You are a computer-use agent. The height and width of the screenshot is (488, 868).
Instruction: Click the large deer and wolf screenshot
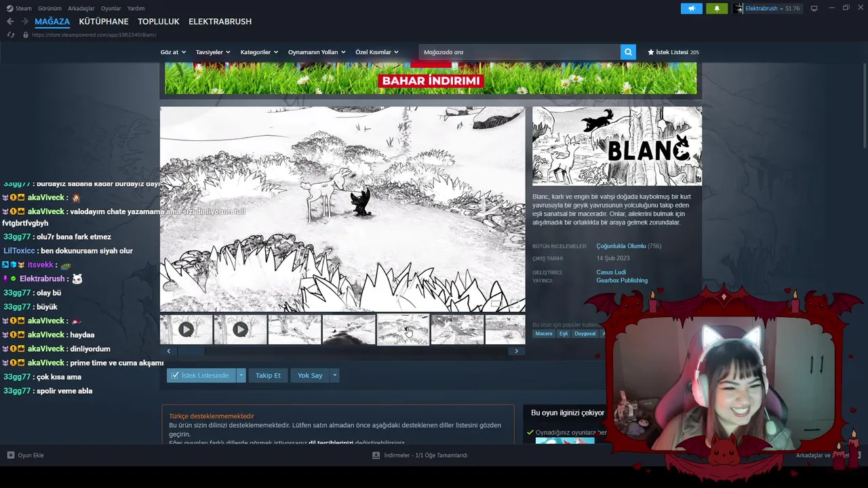coord(342,209)
